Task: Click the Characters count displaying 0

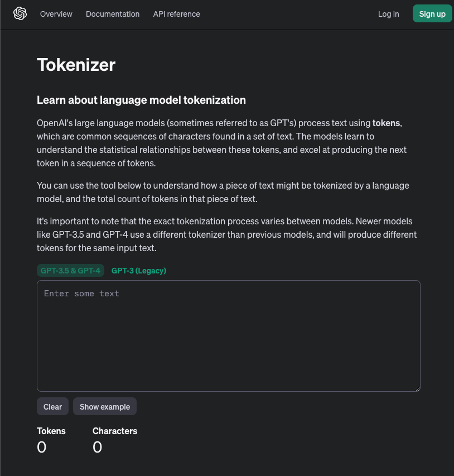Action: coord(98,447)
